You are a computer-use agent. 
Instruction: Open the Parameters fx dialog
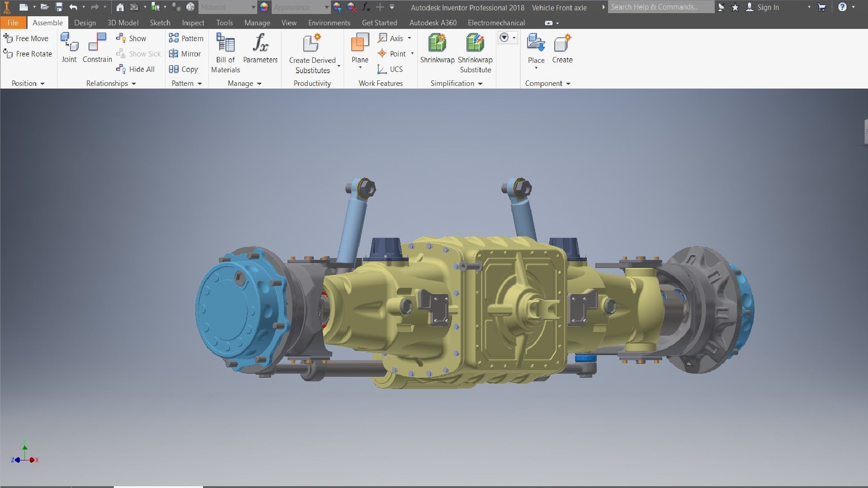tap(260, 44)
